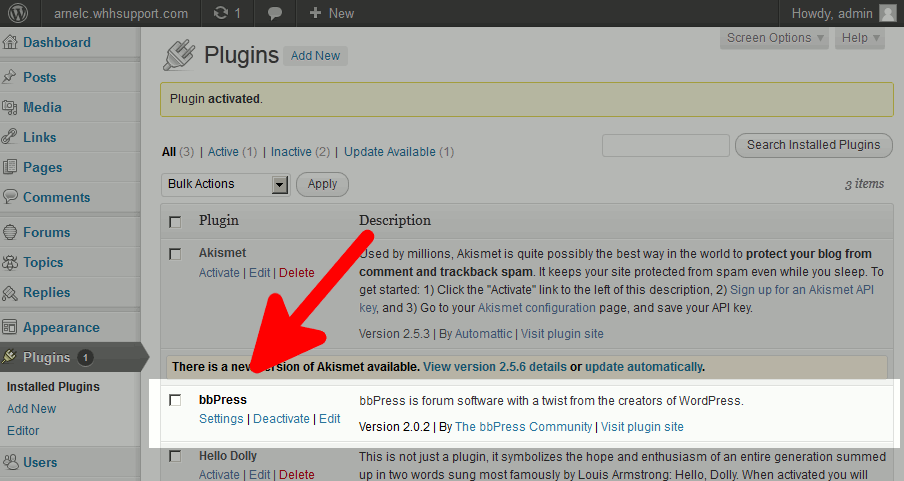Screen dimensions: 904x481
Task: Click the Forums icon in sidebar
Action: [10, 232]
